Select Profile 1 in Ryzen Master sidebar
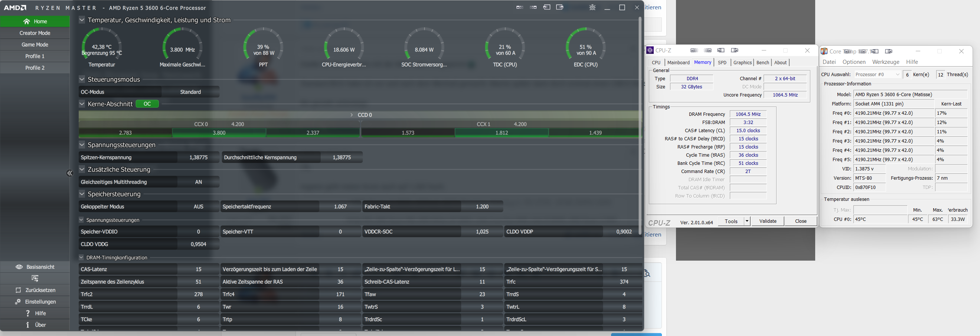 (35, 56)
